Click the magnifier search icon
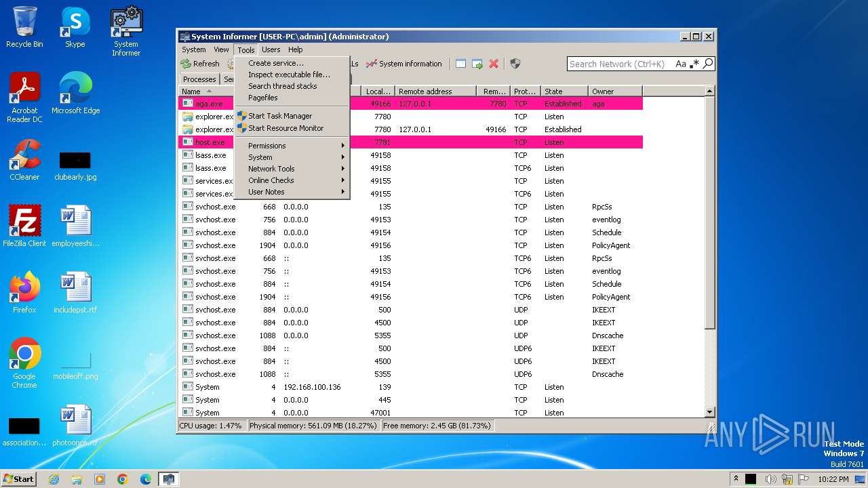Screen dimensions: 868x488 click(708, 64)
